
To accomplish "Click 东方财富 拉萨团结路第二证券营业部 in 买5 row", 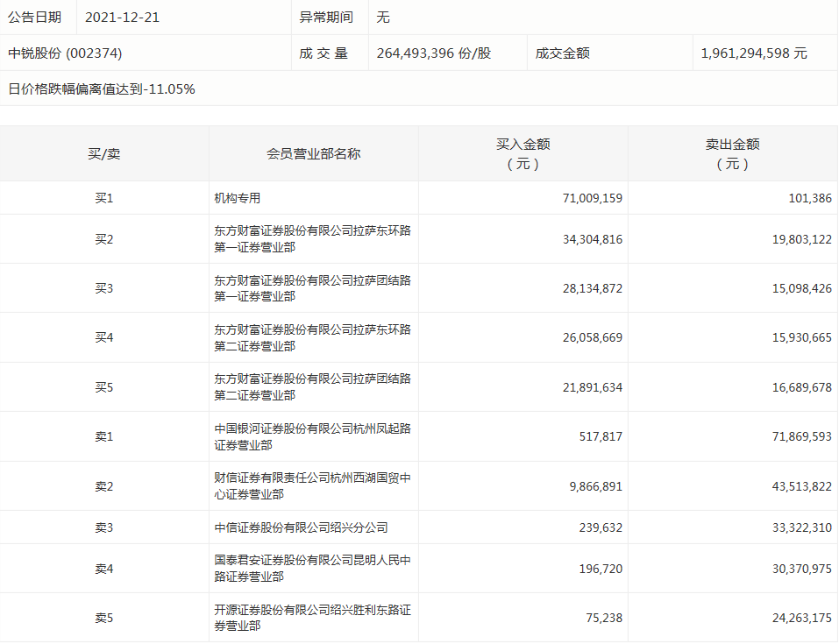I will (312, 386).
